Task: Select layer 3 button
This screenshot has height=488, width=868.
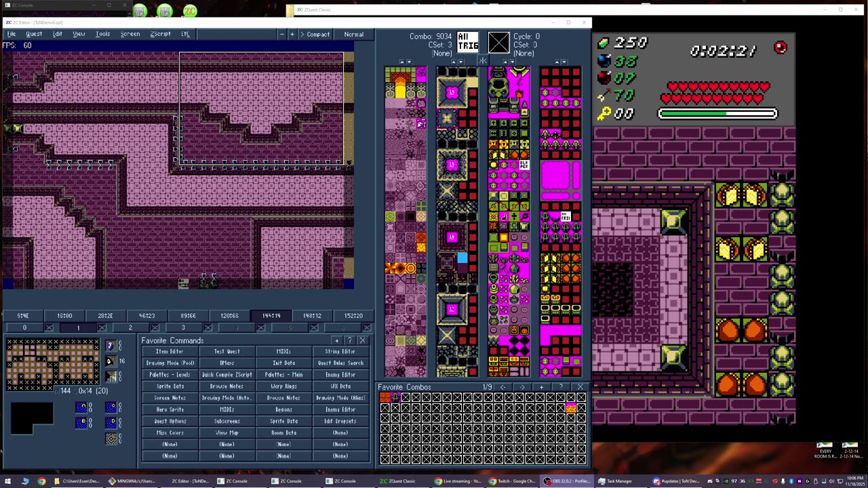Action: click(183, 328)
